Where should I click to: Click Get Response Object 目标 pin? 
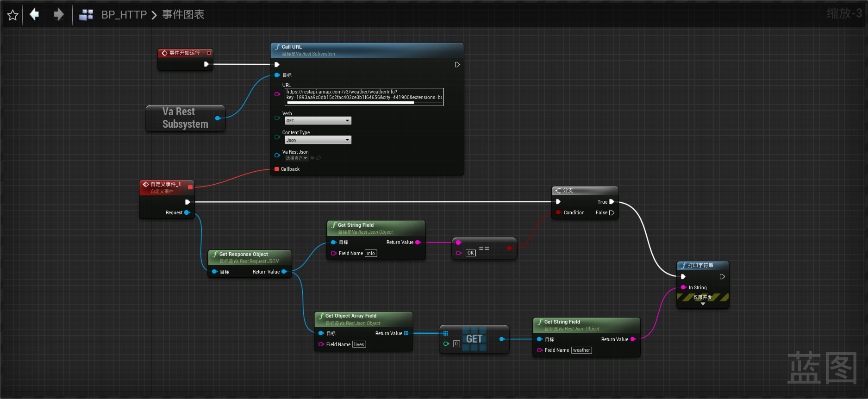pyautogui.click(x=215, y=272)
